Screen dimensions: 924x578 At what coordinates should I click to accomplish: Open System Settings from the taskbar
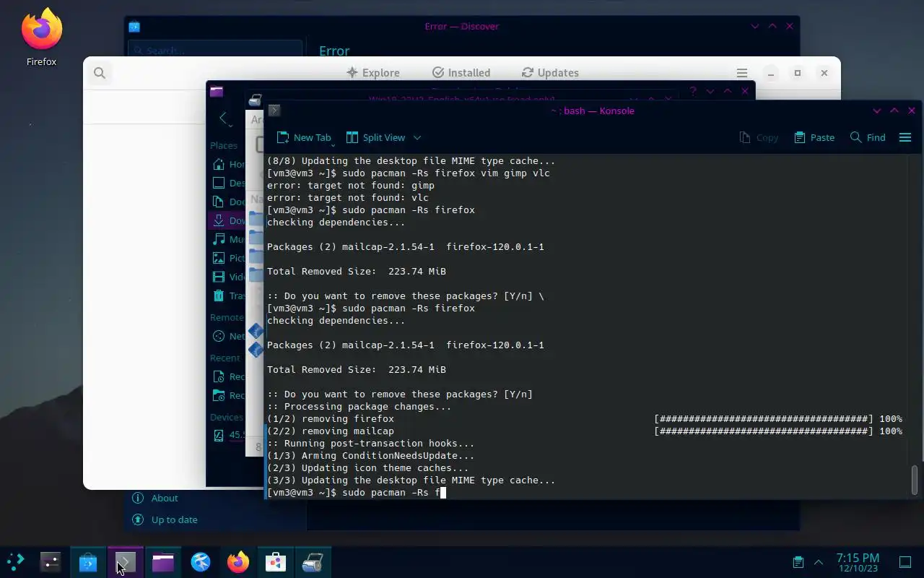pyautogui.click(x=51, y=561)
